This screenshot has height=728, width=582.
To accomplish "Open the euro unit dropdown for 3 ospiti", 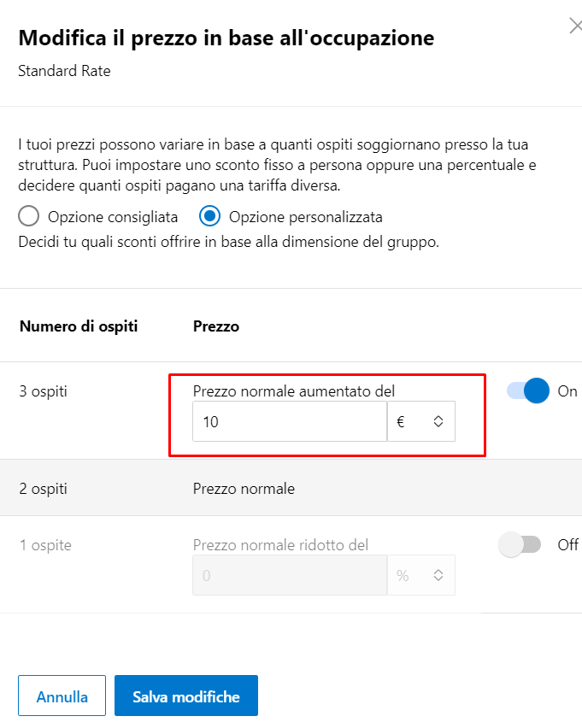I will (x=420, y=421).
